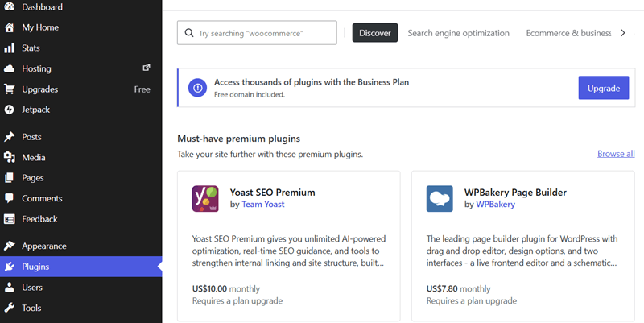The width and height of the screenshot is (644, 323).
Task: Open Yoast SEO Premium plugin title
Action: tap(272, 193)
